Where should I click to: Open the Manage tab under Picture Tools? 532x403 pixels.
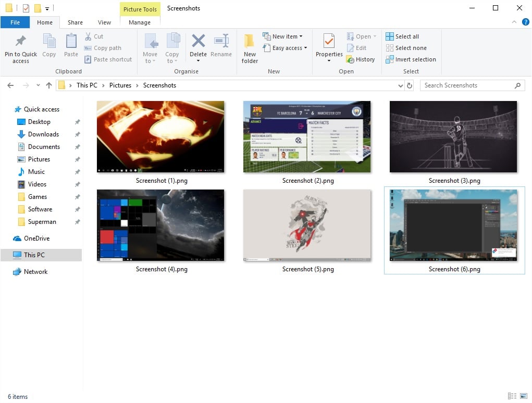pos(140,22)
